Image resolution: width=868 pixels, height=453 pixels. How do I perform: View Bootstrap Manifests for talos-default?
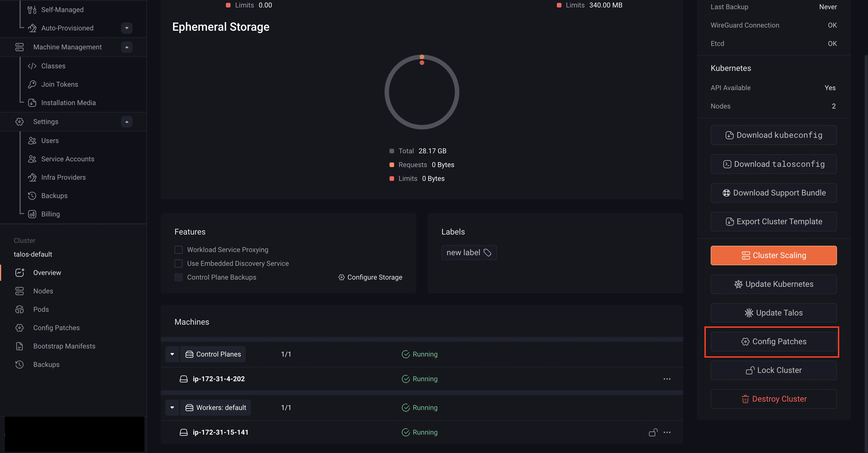click(64, 346)
